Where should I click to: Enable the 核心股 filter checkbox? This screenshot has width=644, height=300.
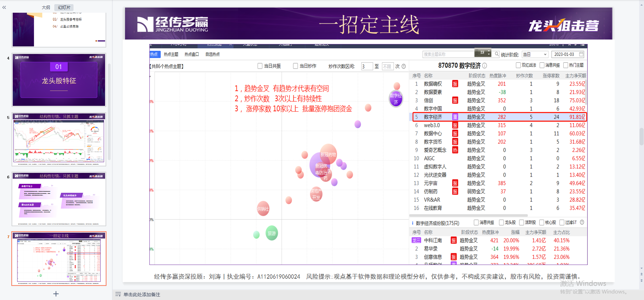[542, 223]
